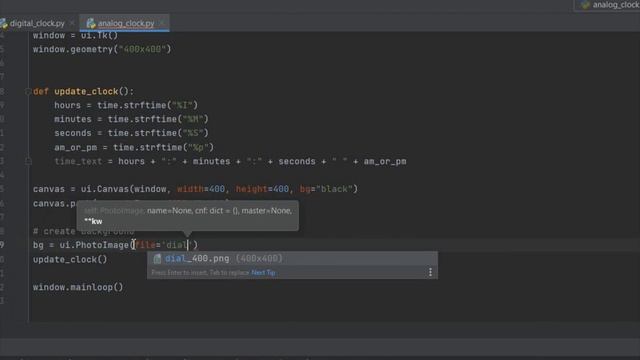This screenshot has height=360, width=640.
Task: Click the 'seconds = time.strftime' line
Action: point(131,133)
